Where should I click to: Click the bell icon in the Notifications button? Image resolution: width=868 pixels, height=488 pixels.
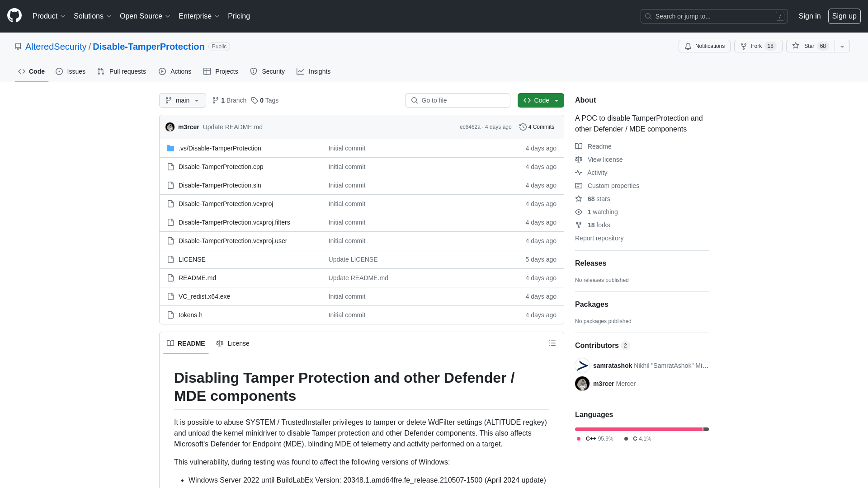(x=688, y=46)
